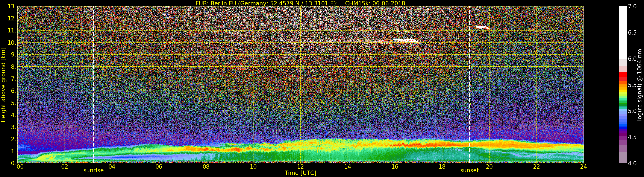
Task: Click the green segment of the colorbar
Action: click(623, 103)
